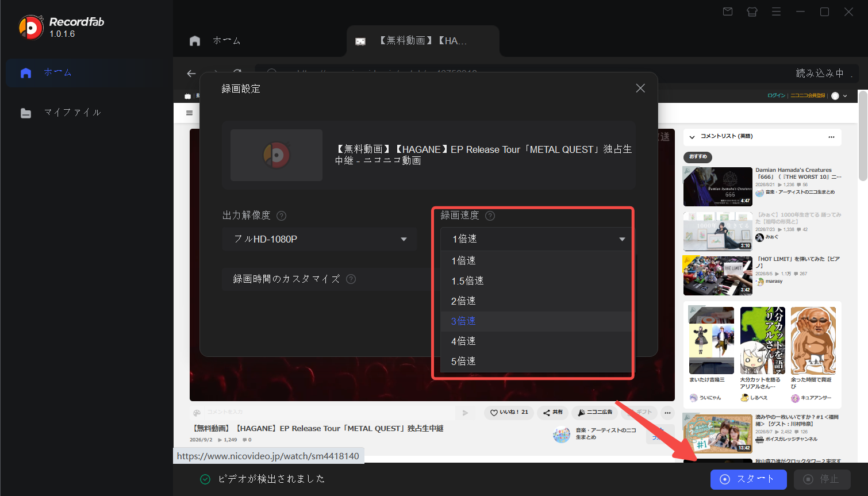Go back in the browser
868x496 pixels.
(x=191, y=74)
